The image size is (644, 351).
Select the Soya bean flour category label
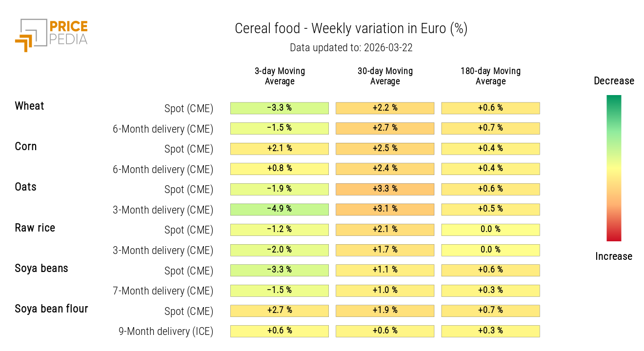coord(51,309)
